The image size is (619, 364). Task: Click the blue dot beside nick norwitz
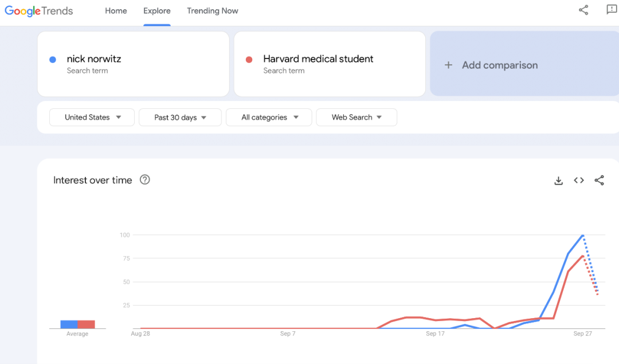click(x=53, y=60)
